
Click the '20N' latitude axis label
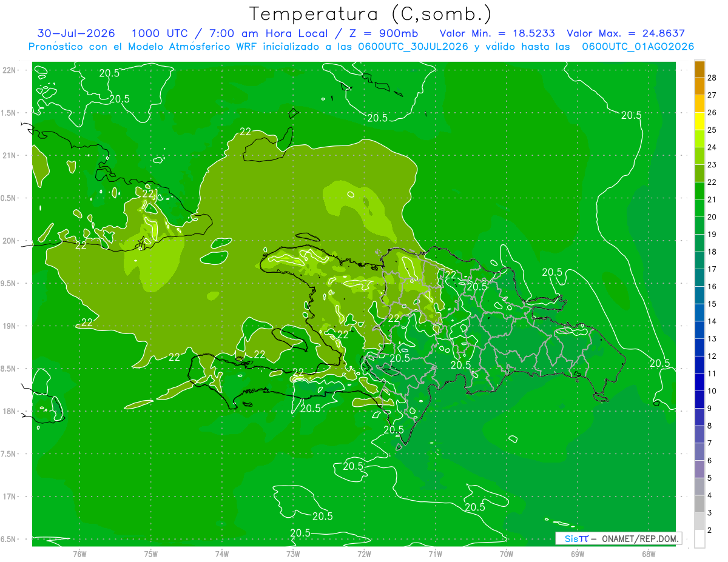tap(9, 241)
